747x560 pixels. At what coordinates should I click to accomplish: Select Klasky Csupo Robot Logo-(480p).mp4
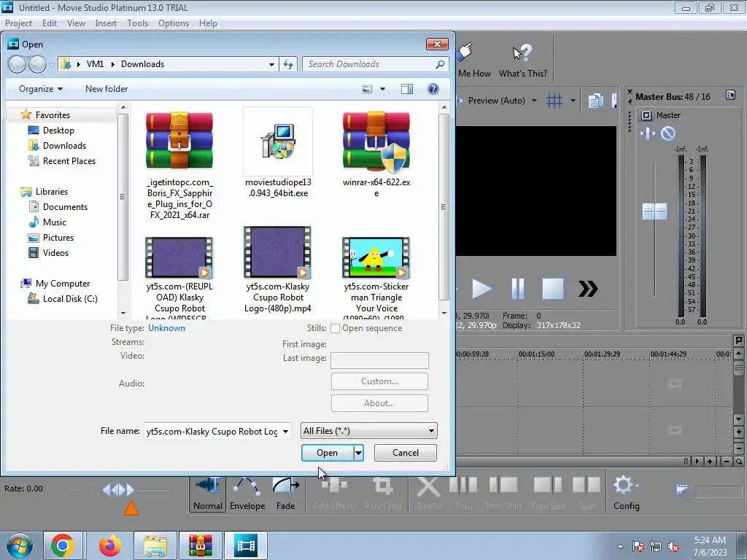[x=278, y=270]
